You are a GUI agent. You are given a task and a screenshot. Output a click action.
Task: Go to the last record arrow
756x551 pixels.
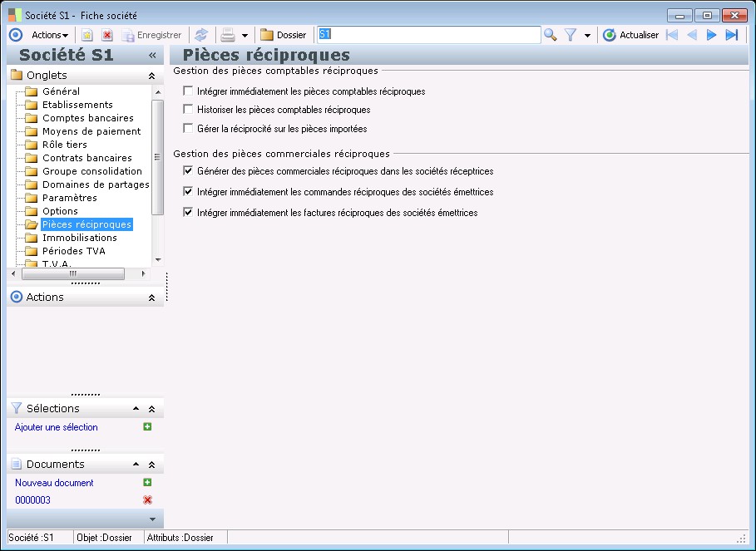731,35
